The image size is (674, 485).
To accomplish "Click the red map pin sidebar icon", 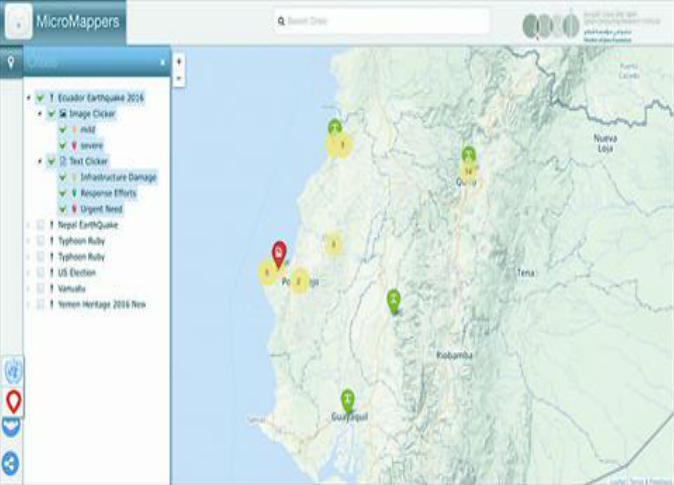I will point(13,402).
